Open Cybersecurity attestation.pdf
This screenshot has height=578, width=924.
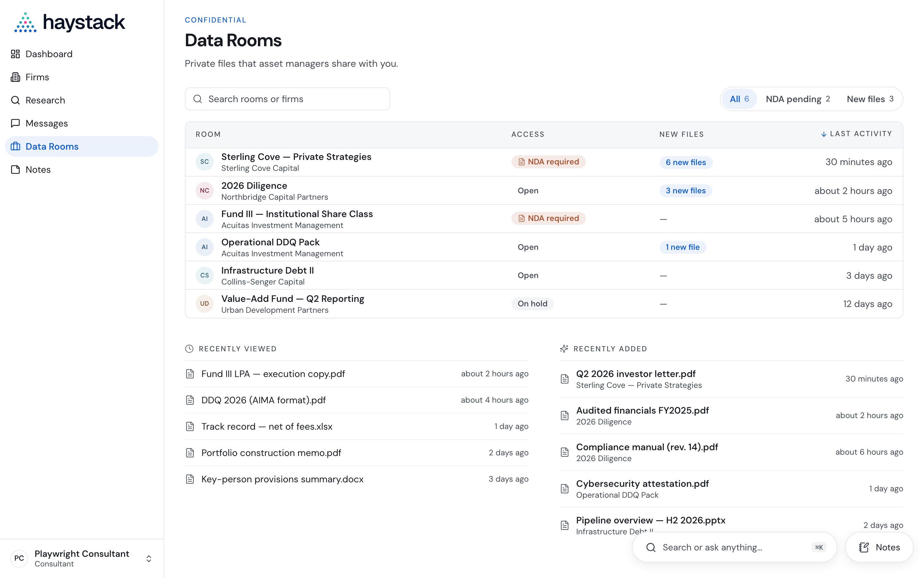(642, 484)
